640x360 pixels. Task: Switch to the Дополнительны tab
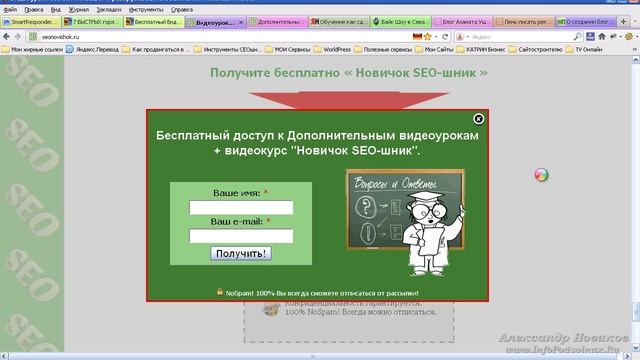(x=277, y=22)
